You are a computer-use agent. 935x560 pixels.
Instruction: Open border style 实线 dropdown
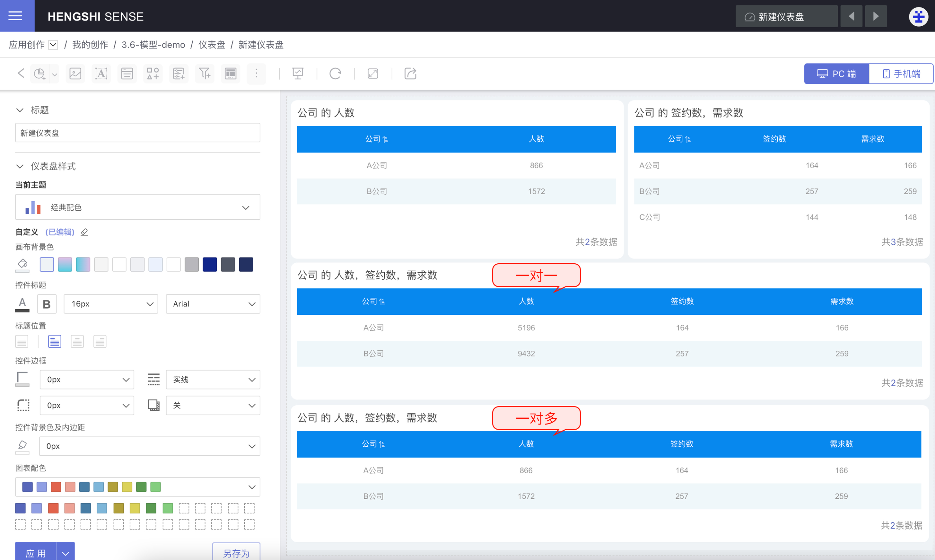click(213, 380)
